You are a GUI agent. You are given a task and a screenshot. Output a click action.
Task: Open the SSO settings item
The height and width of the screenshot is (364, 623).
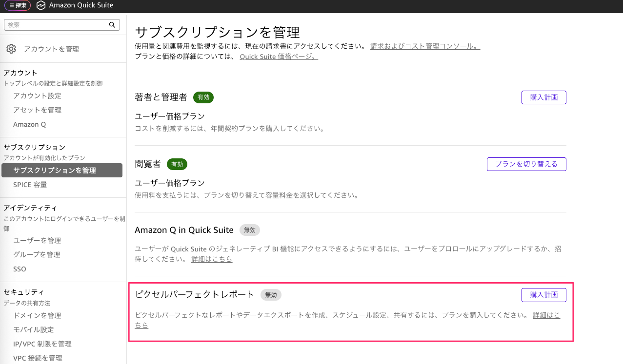coord(20,269)
